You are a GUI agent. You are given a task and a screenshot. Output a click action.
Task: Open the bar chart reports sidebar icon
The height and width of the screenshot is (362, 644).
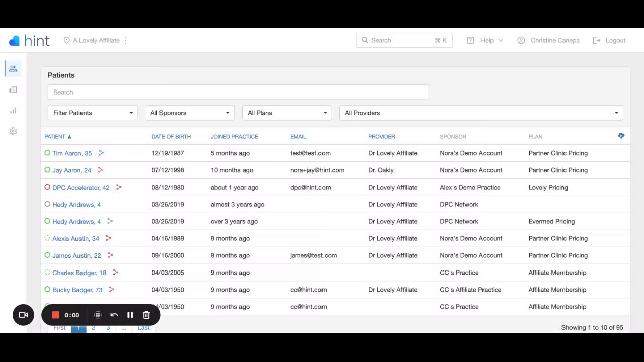pos(13,111)
